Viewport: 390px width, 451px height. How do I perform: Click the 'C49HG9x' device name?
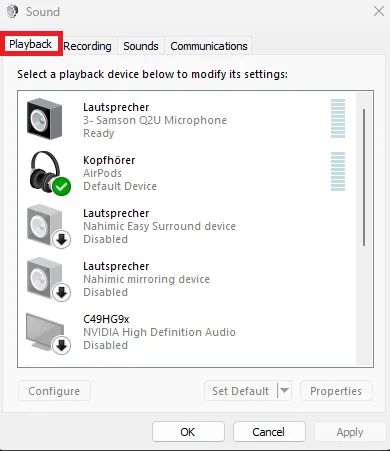coord(106,319)
